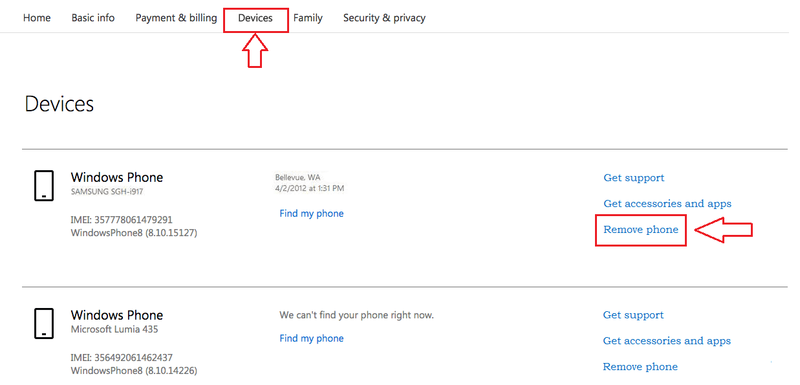Remove the Microsoft Lumia 435 phone

640,367
